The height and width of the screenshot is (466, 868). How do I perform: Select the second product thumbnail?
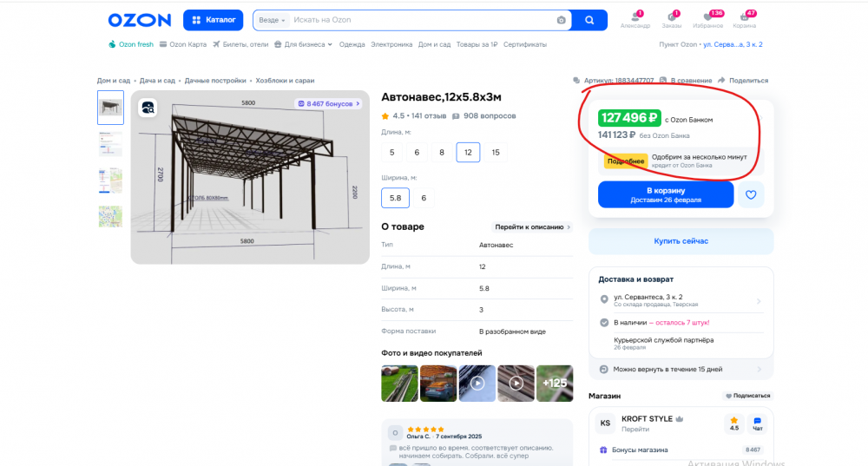(x=110, y=144)
